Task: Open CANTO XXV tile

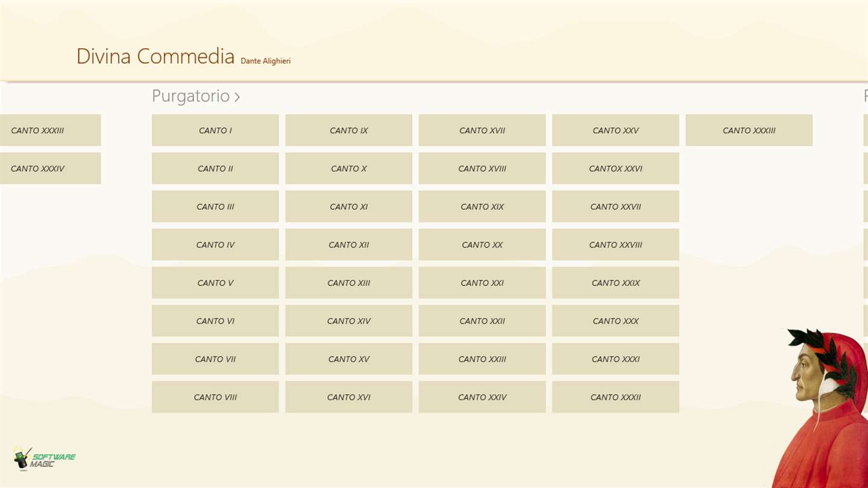Action: click(615, 130)
